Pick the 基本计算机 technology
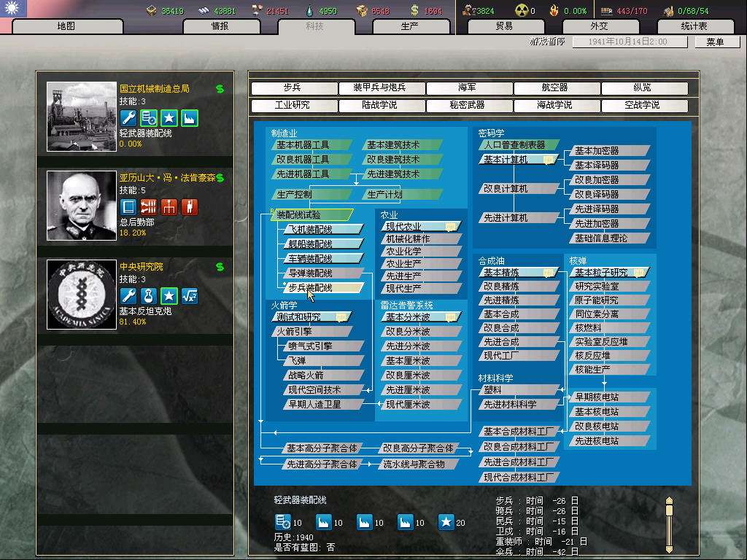This screenshot has width=747, height=560. (x=519, y=160)
